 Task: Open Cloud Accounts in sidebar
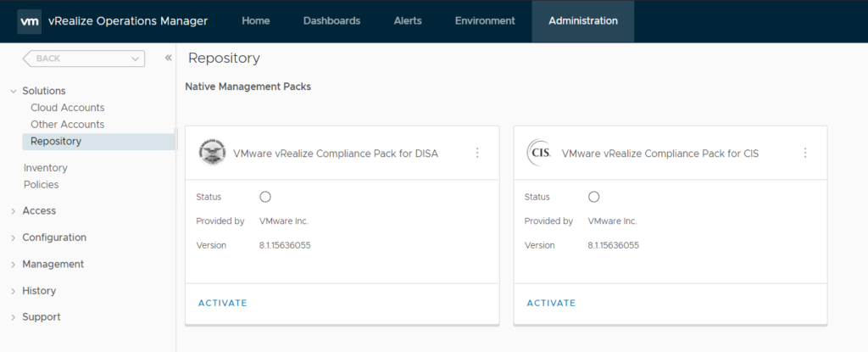68,108
